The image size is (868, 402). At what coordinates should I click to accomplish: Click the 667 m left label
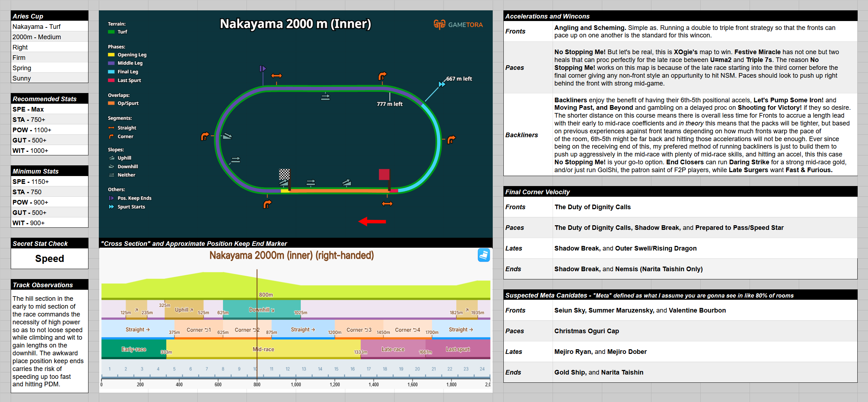(459, 79)
